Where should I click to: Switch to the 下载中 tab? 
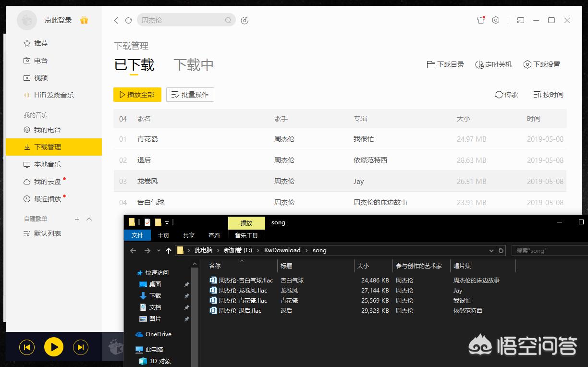point(193,65)
